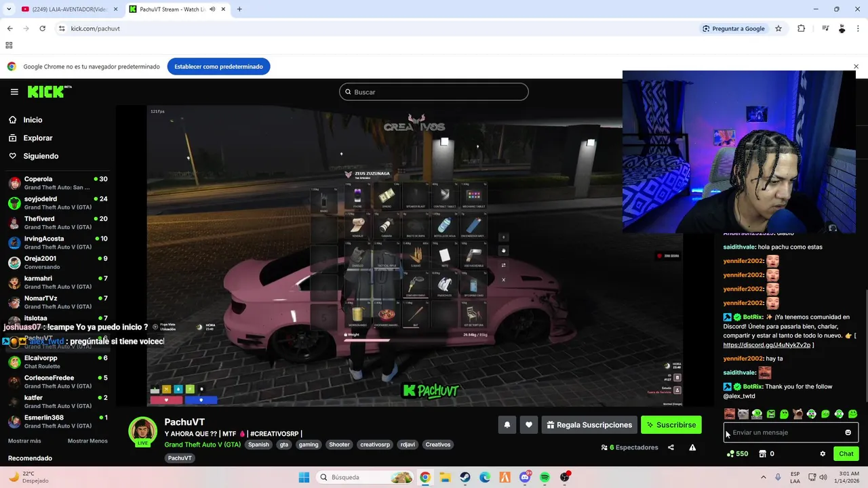The width and height of the screenshot is (868, 488).
Task: Open a new Chrome tab
Action: tap(239, 9)
